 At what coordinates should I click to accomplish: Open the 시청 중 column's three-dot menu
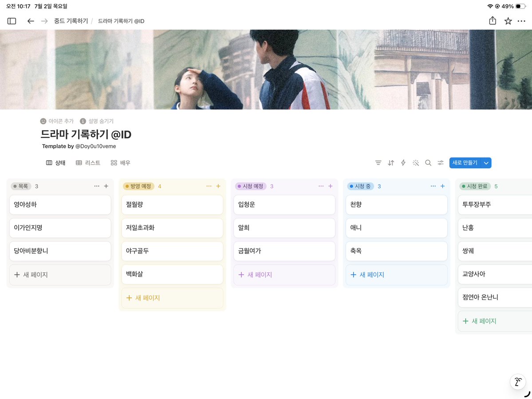click(x=433, y=186)
